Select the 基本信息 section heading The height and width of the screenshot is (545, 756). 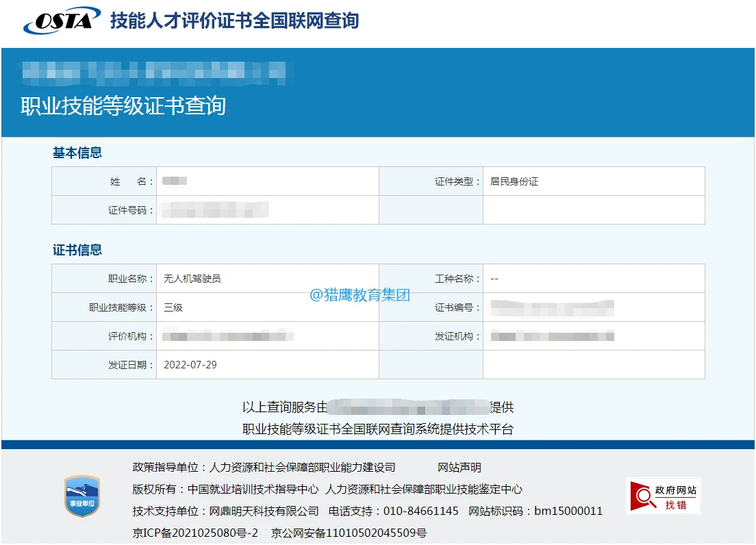(77, 153)
